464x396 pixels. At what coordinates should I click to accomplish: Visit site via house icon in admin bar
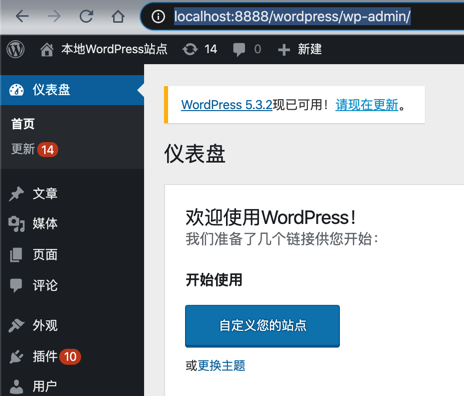tap(47, 50)
